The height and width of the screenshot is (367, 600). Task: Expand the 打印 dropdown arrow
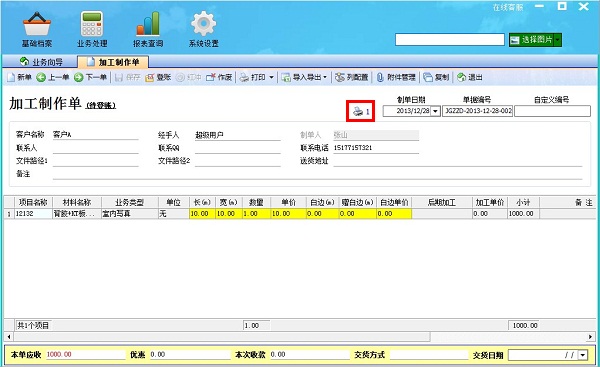pyautogui.click(x=271, y=77)
